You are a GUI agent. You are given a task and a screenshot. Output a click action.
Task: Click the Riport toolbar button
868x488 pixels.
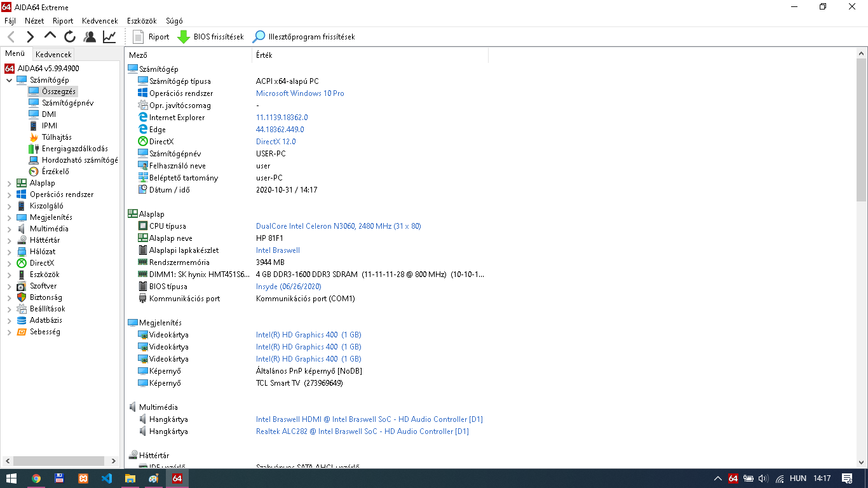pos(151,37)
